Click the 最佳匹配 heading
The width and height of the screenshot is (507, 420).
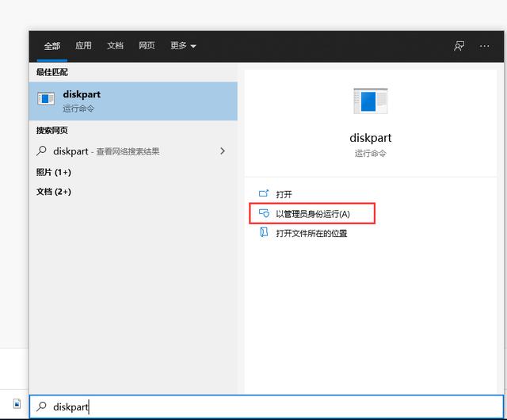point(51,72)
